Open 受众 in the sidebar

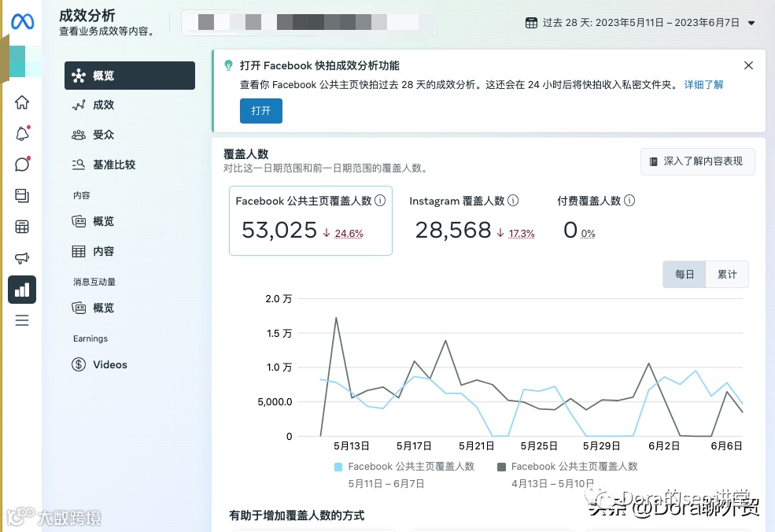[130, 135]
